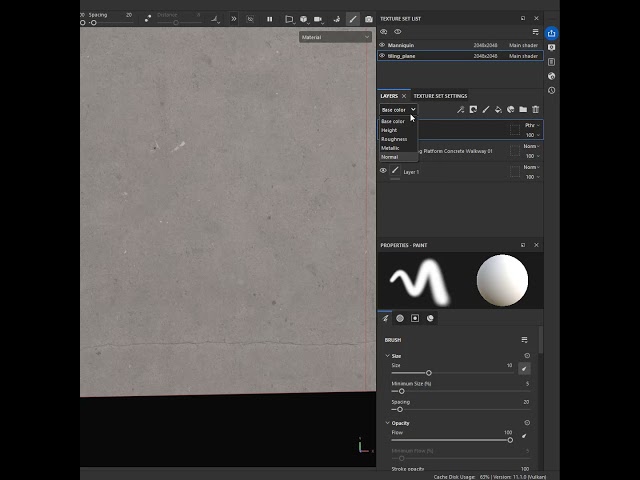The width and height of the screenshot is (640, 480).
Task: Select the Layer 1 paint thumbnail
Action: click(395, 170)
